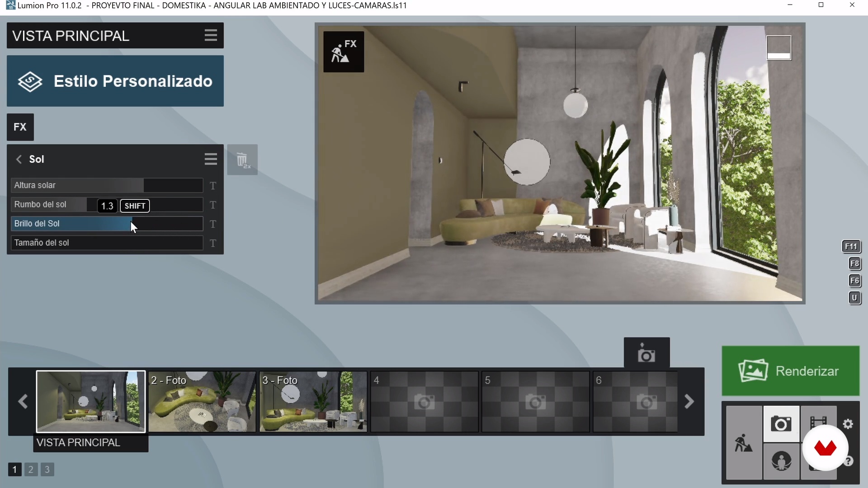The image size is (868, 488).
Task: Open settings gear icon
Action: (848, 424)
